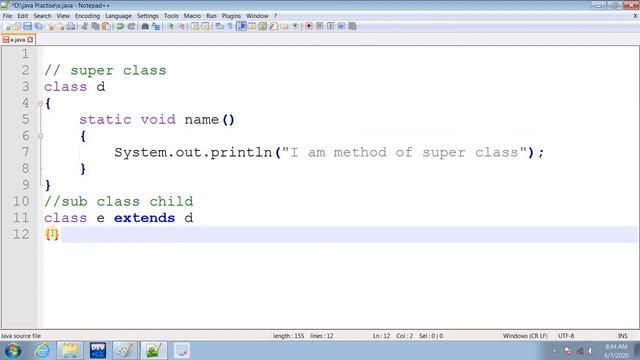Image resolution: width=640 pixels, height=360 pixels.
Task: Close the e.java tab with its X
Action: point(30,40)
